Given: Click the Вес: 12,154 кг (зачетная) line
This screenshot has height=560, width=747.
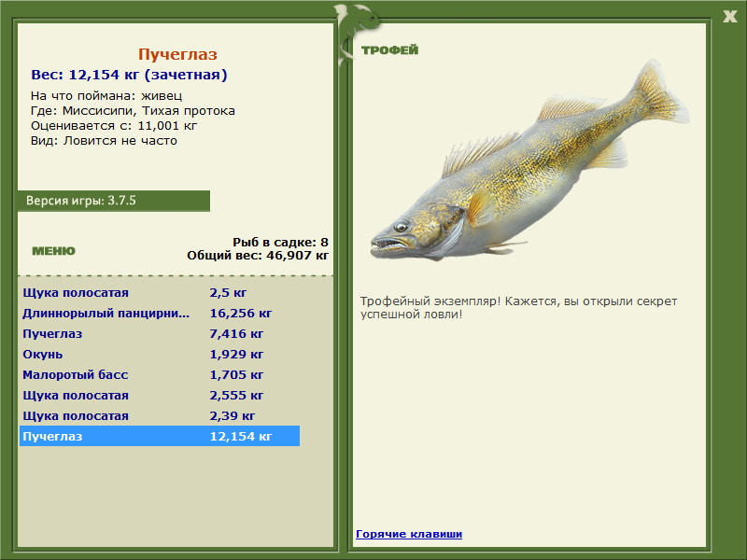Looking at the screenshot, I should pyautogui.click(x=129, y=75).
